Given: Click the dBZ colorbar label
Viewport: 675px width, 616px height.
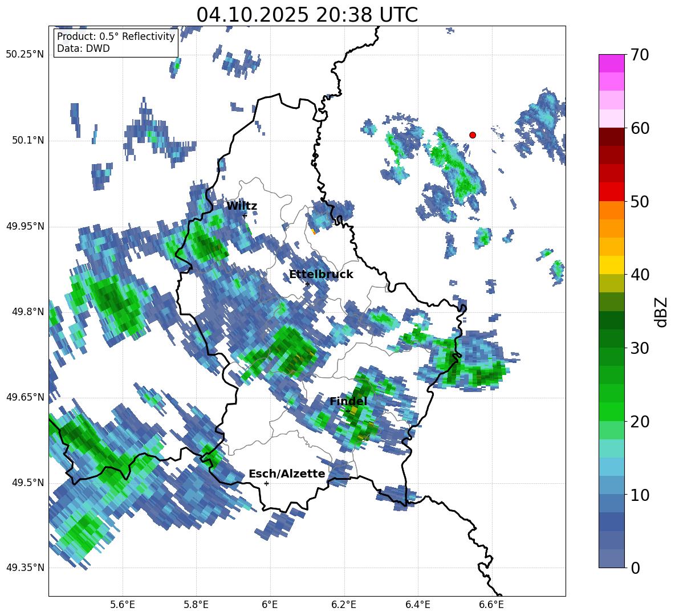Looking at the screenshot, I should 661,312.
